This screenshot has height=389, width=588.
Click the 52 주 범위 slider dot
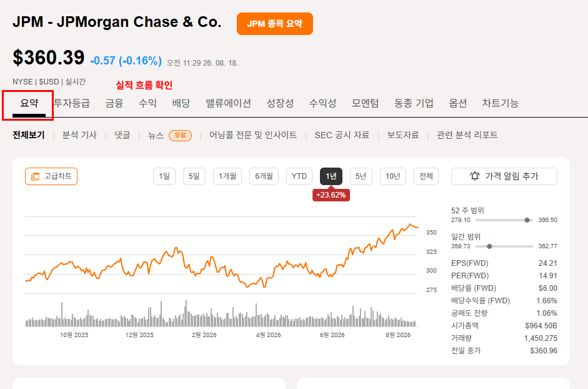tap(527, 220)
